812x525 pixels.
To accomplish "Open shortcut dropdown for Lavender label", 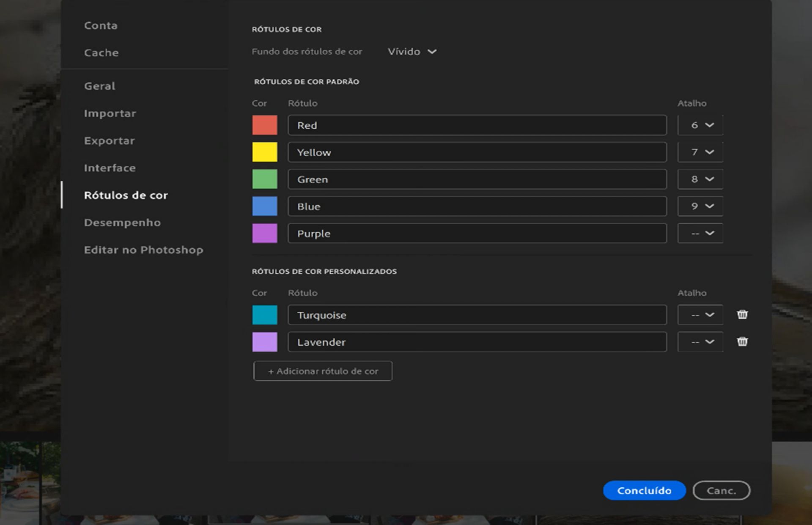I will tap(700, 342).
